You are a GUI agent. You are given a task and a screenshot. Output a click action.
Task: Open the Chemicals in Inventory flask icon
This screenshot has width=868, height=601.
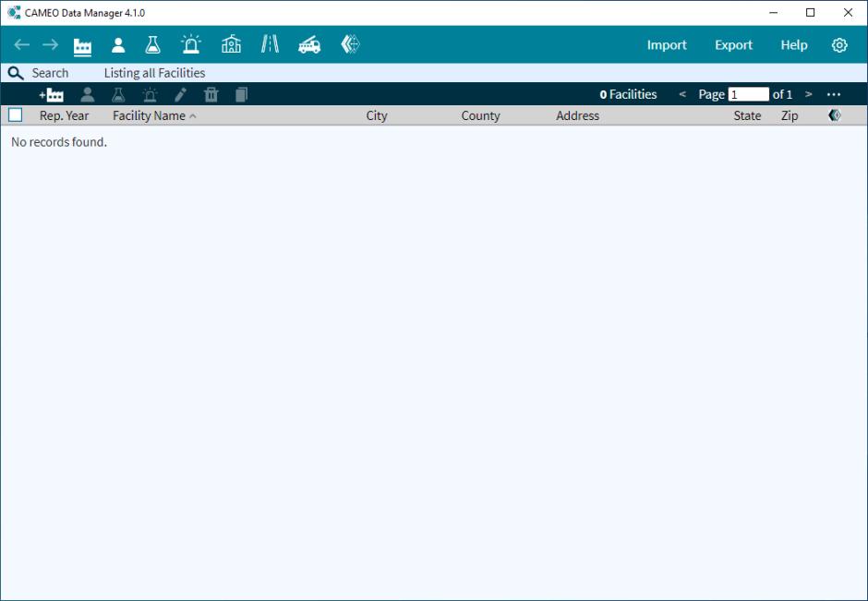tap(152, 45)
